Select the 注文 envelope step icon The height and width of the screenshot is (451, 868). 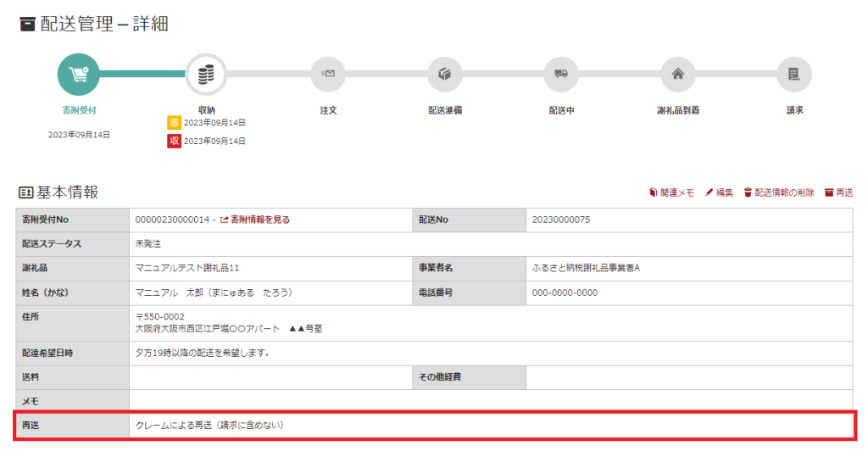coord(328,75)
